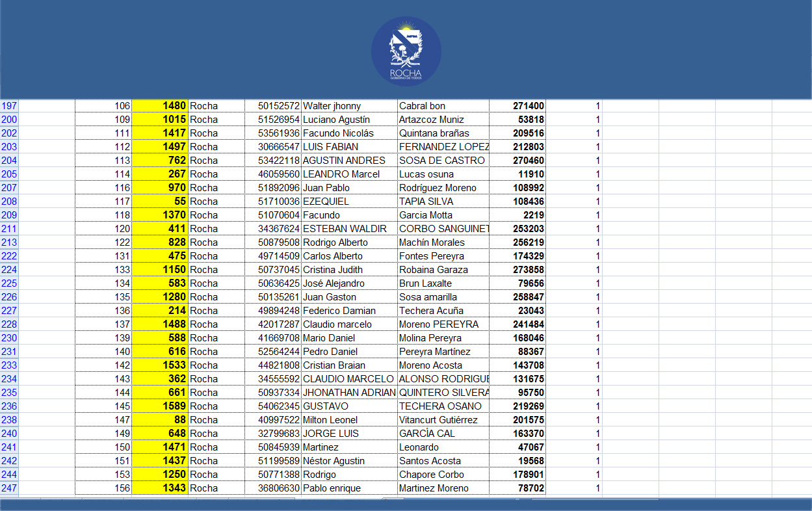Select the bold number 2219
Image resolution: width=812 pixels, height=511 pixels.
(x=517, y=215)
